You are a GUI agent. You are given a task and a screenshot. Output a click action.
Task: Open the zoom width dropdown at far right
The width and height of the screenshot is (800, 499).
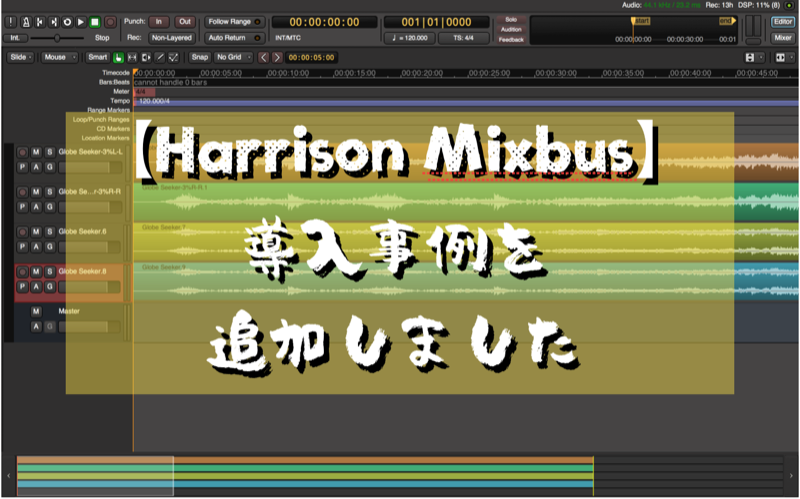click(x=785, y=58)
